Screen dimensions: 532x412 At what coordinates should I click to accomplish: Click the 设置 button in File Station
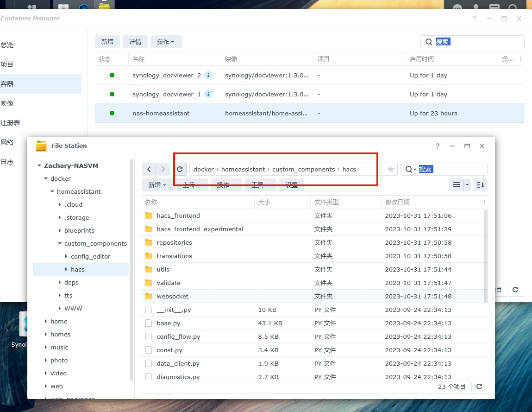coord(292,185)
